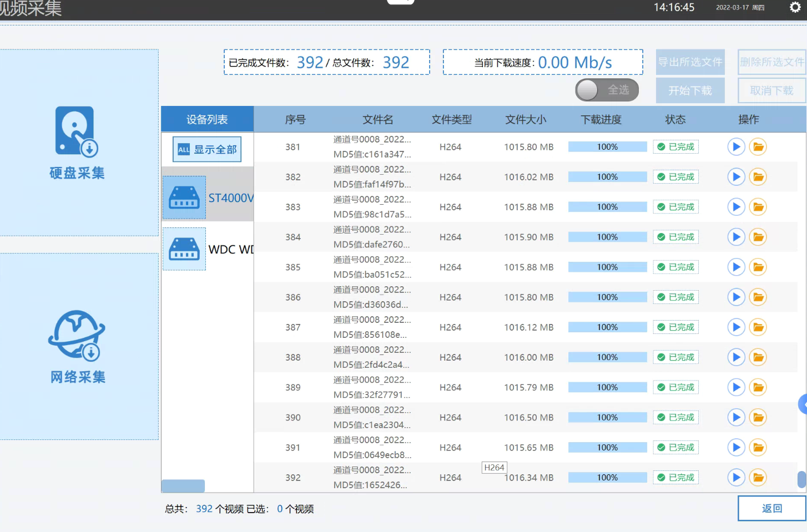Click the progress bar in row 392
This screenshot has width=807, height=532.
(x=608, y=478)
